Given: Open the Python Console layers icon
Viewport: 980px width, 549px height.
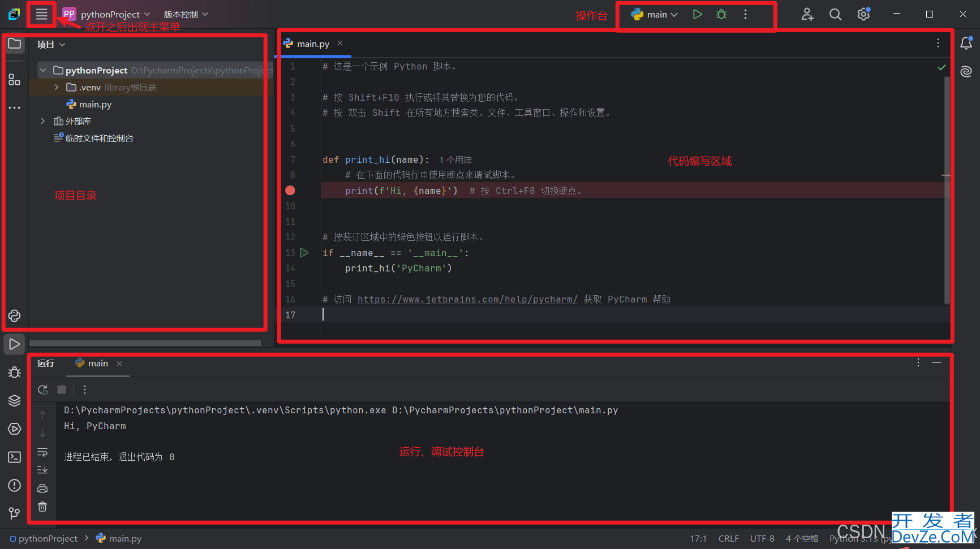Looking at the screenshot, I should point(15,400).
